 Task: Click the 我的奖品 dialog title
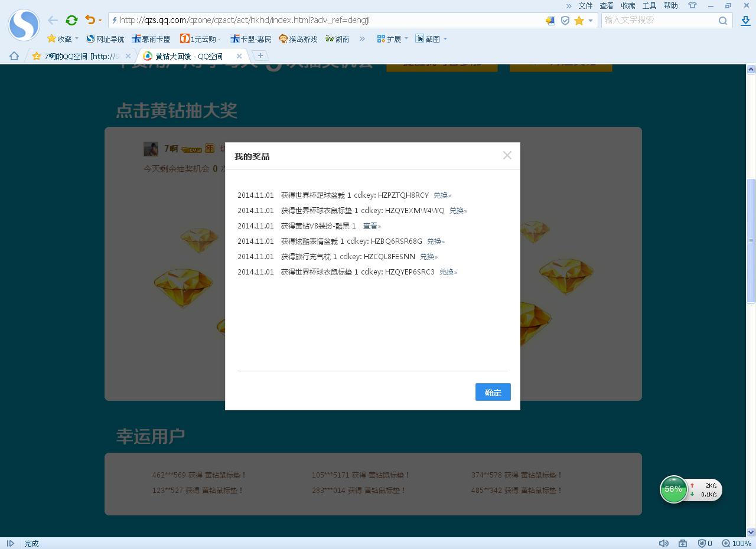click(252, 156)
